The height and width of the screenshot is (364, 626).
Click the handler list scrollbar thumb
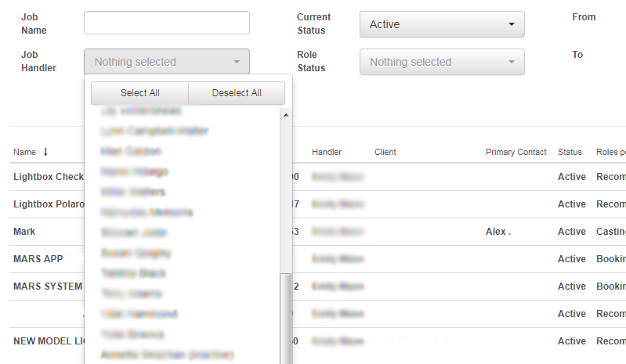(286, 317)
